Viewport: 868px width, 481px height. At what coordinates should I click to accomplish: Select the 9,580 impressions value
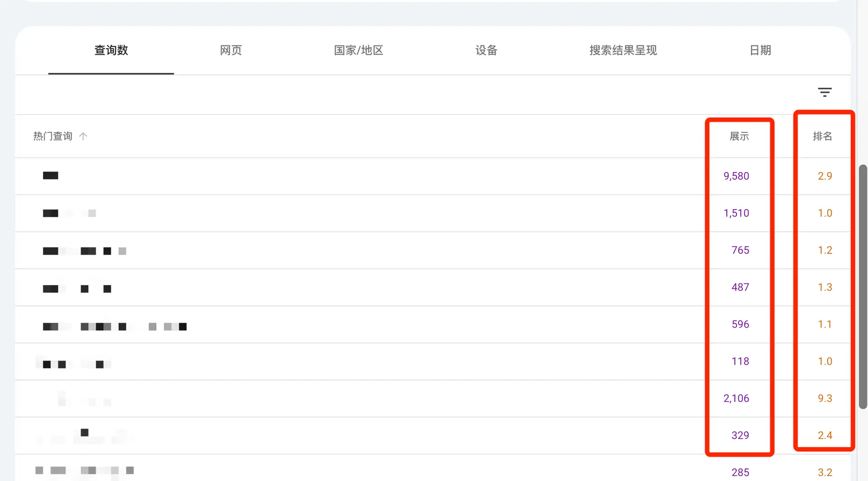pos(736,176)
